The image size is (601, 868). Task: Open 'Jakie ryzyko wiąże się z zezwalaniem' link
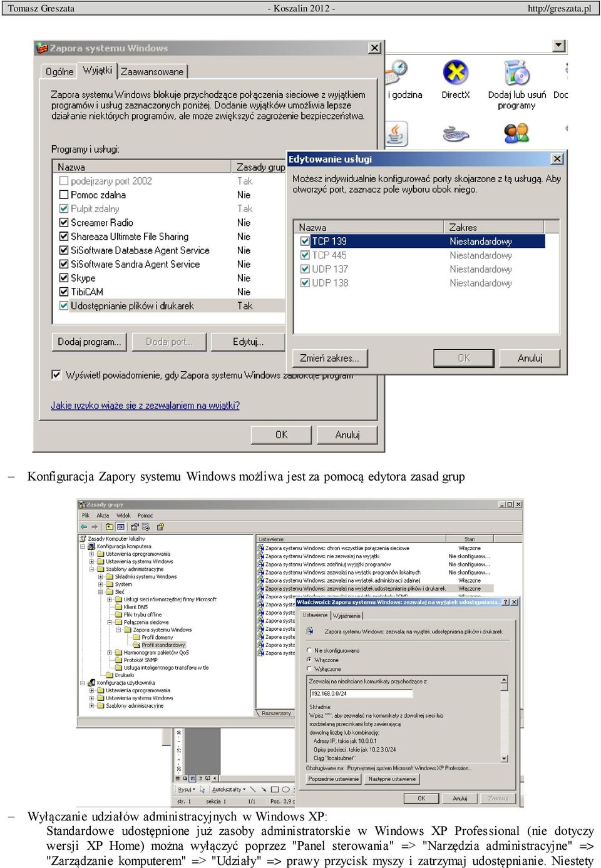pos(145,405)
